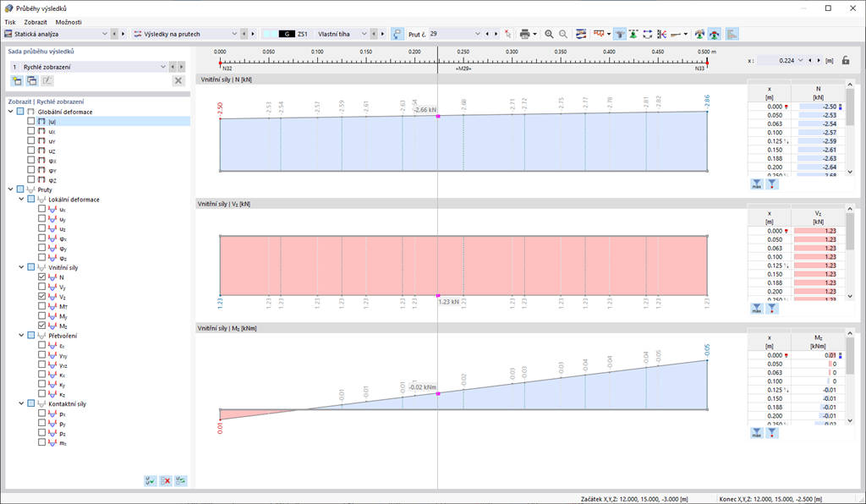This screenshot has height=504, width=866.
Task: Toggle the |u| global deformation checkbox
Action: [31, 121]
